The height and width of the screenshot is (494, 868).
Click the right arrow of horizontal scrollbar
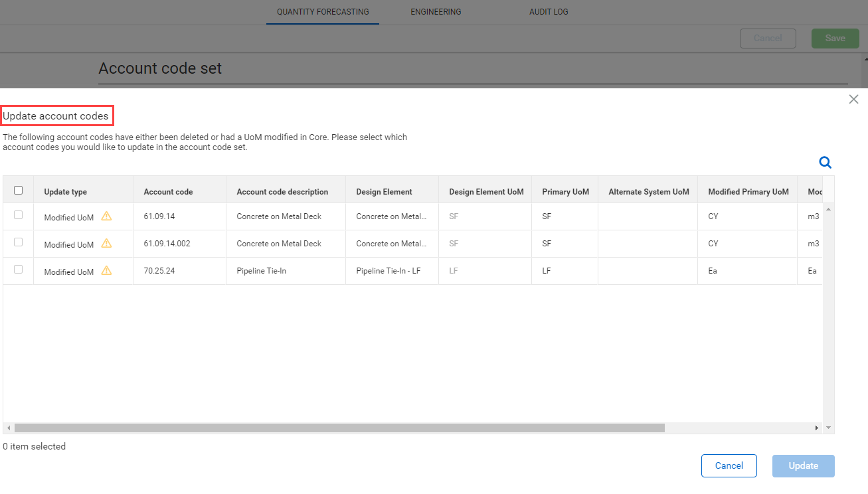817,429
